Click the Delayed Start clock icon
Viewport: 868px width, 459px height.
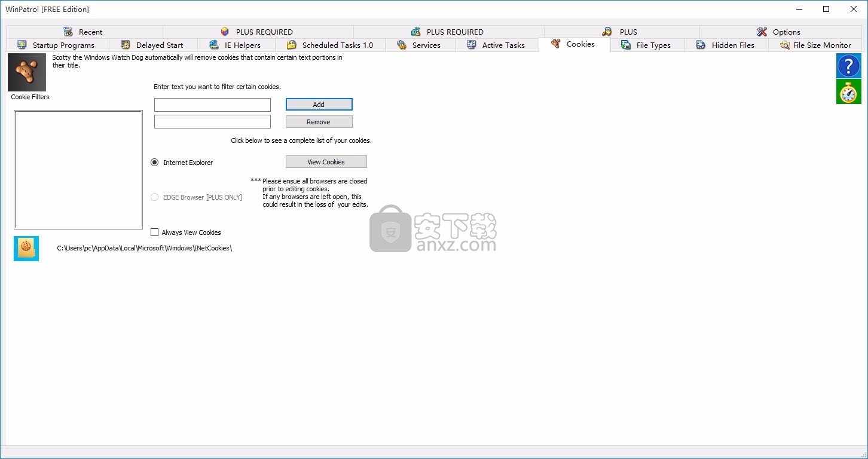(126, 45)
